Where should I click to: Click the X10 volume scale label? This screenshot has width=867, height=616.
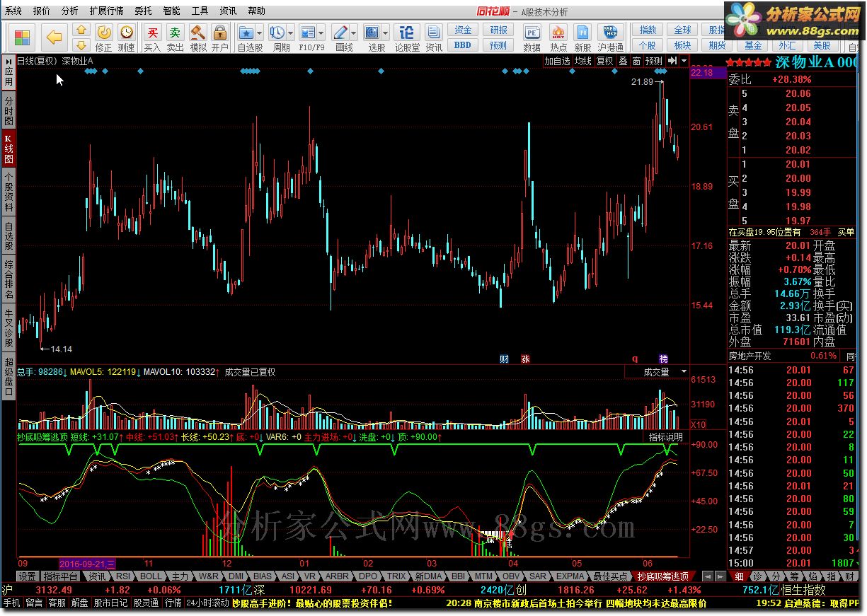[698, 424]
